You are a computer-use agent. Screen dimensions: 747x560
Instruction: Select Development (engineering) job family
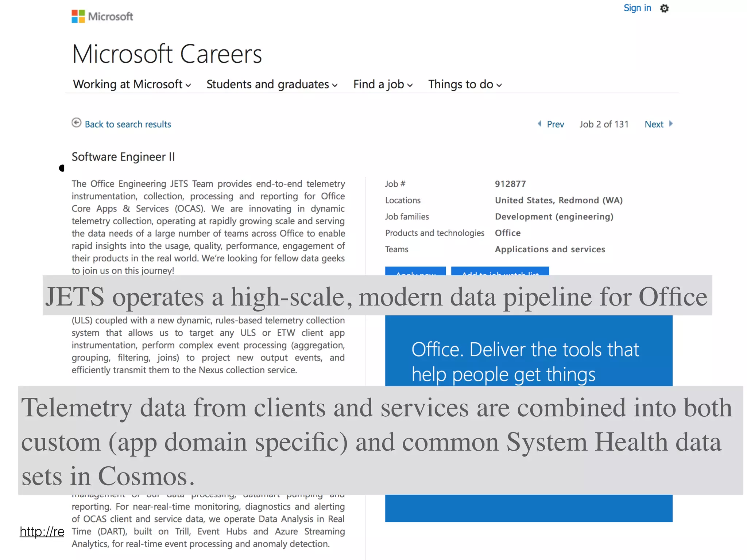point(554,217)
